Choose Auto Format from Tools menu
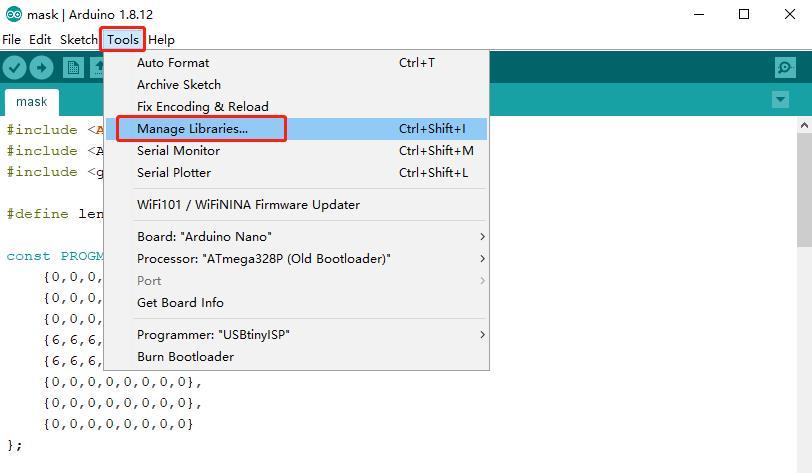Viewport: 812px width, 473px height. [x=296, y=63]
